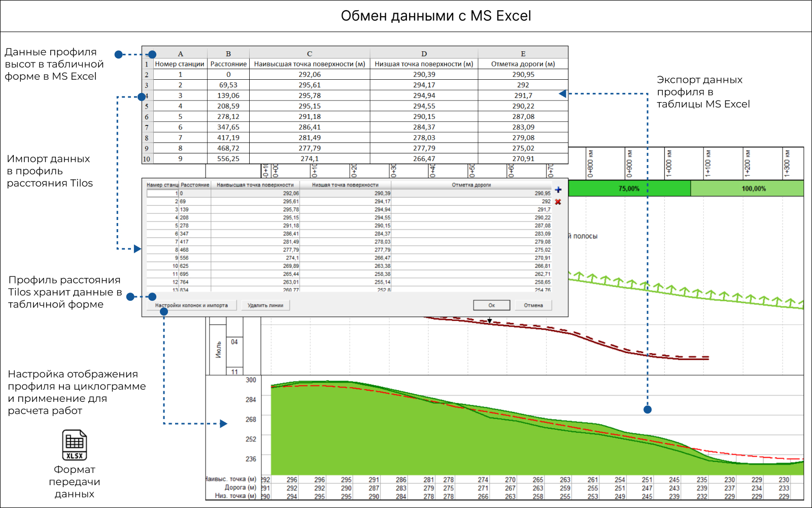
Task: Open 'Настройки колонок и импорта' settings
Action: pos(191,305)
